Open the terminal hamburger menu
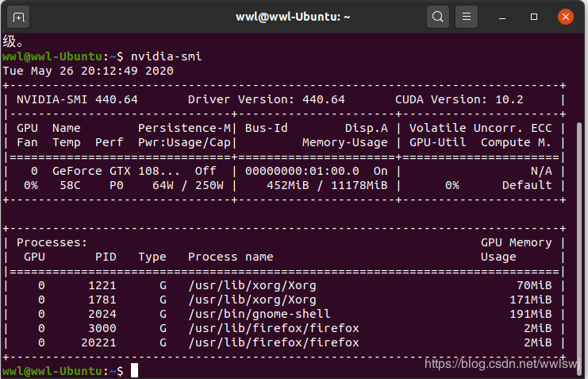The image size is (588, 379). 467,16
